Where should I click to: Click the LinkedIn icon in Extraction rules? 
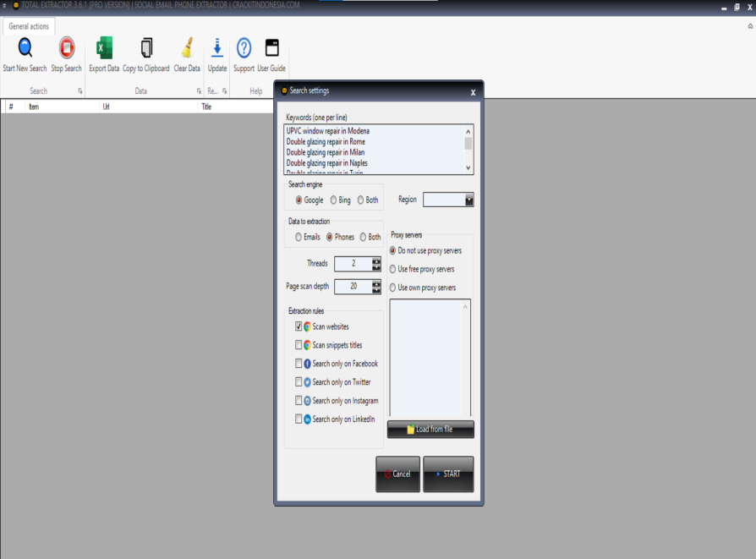(307, 419)
